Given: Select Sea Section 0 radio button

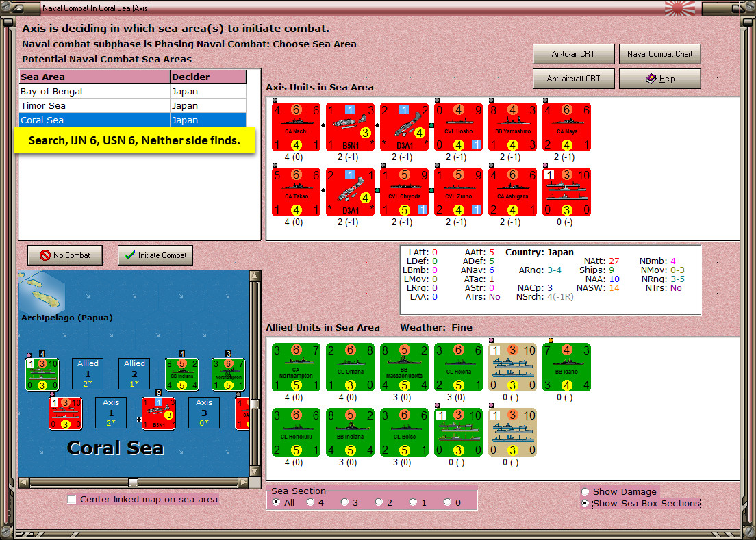Looking at the screenshot, I should (447, 502).
